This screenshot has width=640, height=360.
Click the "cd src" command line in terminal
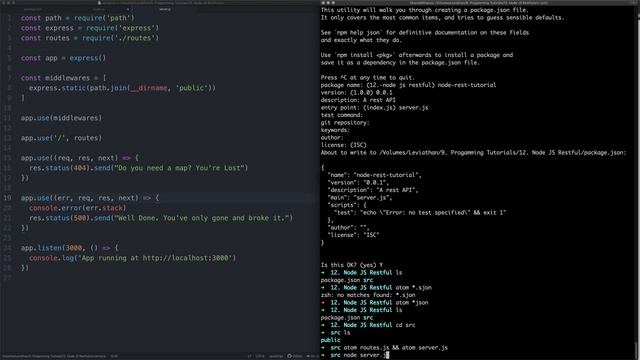(368, 325)
